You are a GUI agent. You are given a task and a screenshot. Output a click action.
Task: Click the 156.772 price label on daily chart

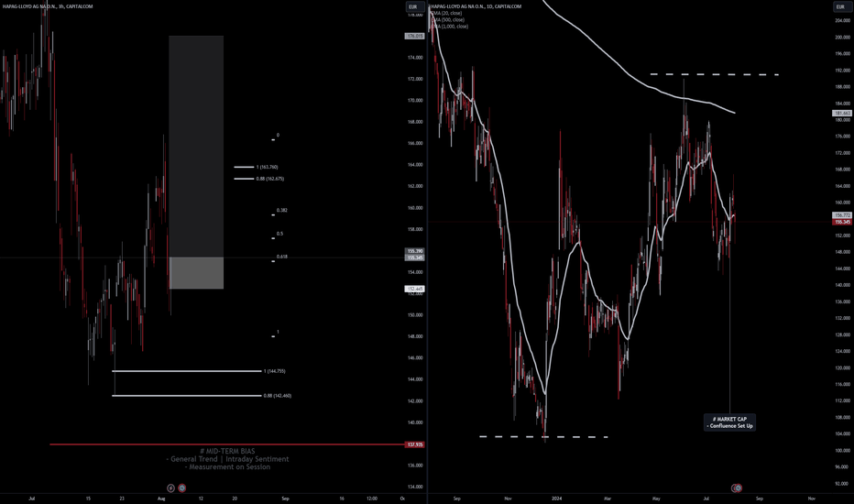click(x=842, y=215)
